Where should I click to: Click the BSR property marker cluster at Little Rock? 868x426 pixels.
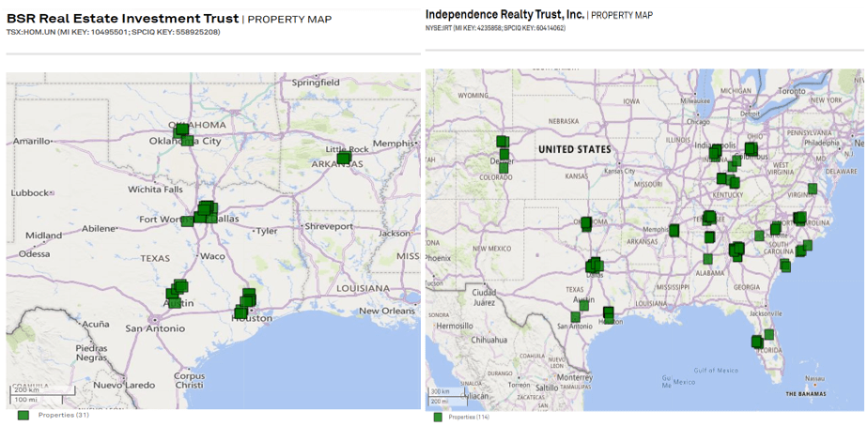coord(344,159)
